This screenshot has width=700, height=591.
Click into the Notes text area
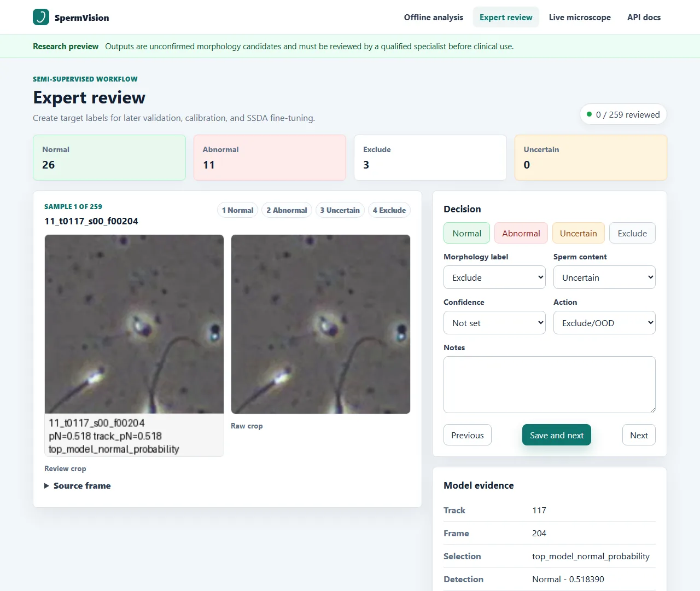[x=550, y=385]
